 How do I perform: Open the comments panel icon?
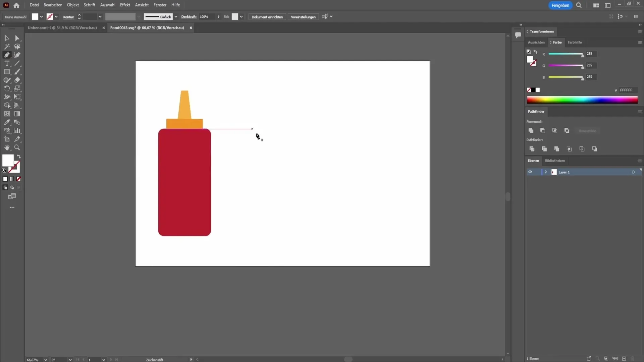click(518, 35)
